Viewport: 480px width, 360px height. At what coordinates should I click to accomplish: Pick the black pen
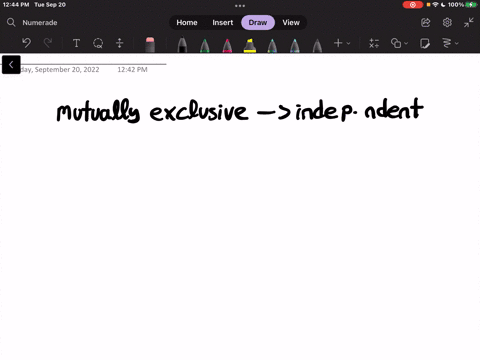point(182,45)
